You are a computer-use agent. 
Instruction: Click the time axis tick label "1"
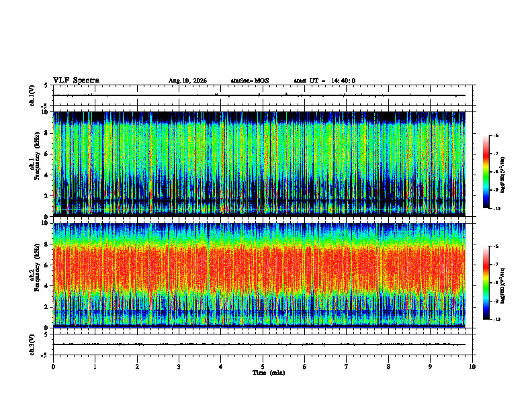[95, 367]
